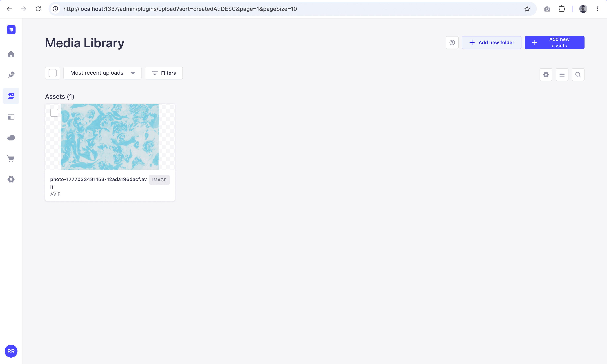Click the camera screenshot extension icon
This screenshot has width=607, height=364.
[547, 9]
